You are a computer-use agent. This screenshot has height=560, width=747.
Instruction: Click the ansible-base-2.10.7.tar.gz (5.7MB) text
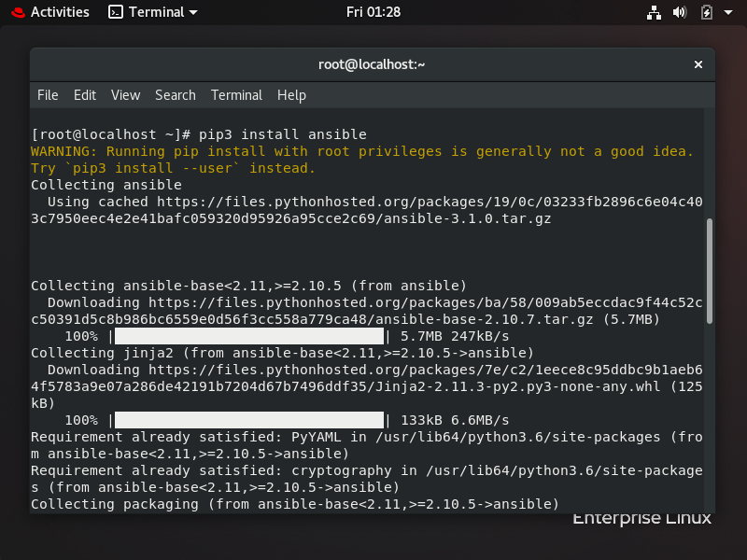[x=517, y=319]
